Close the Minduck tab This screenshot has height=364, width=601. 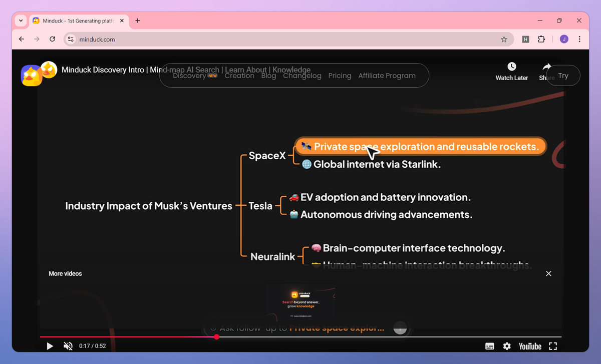pyautogui.click(x=122, y=21)
